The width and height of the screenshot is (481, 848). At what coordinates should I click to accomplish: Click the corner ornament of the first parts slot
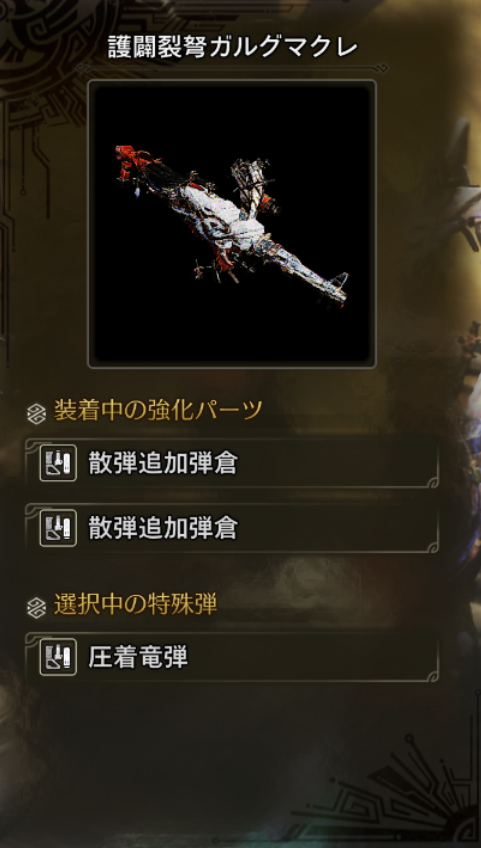coord(431,481)
